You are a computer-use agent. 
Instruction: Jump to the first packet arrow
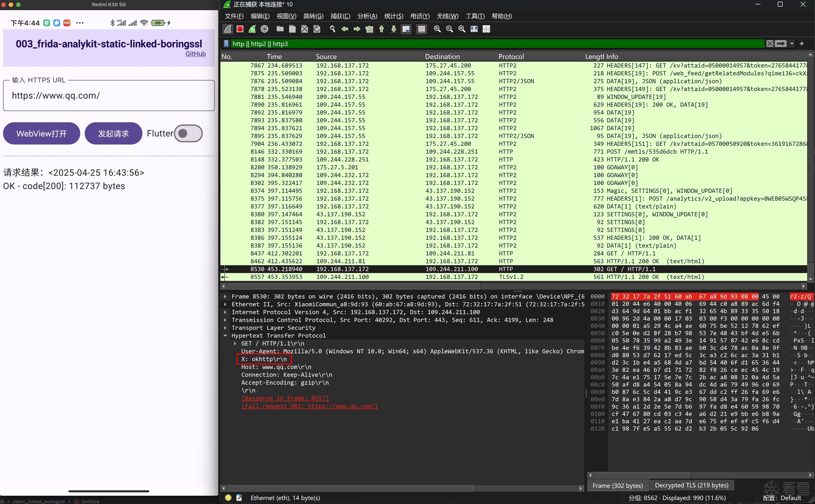click(x=381, y=29)
